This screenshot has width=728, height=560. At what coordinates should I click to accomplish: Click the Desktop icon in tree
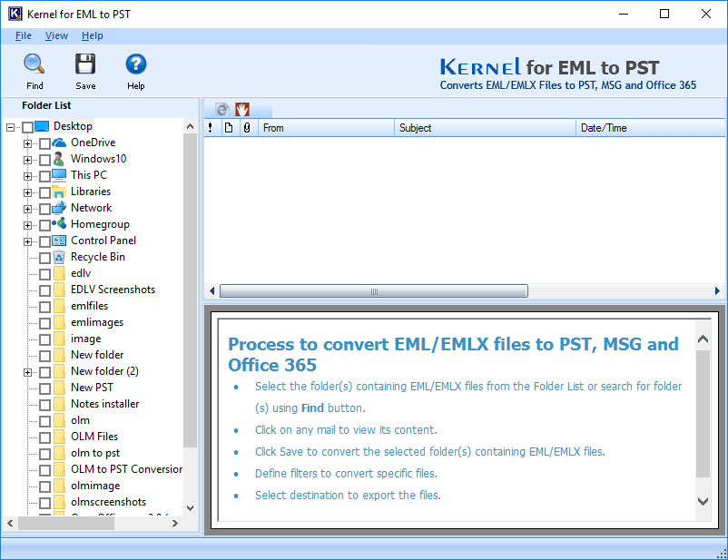[42, 126]
